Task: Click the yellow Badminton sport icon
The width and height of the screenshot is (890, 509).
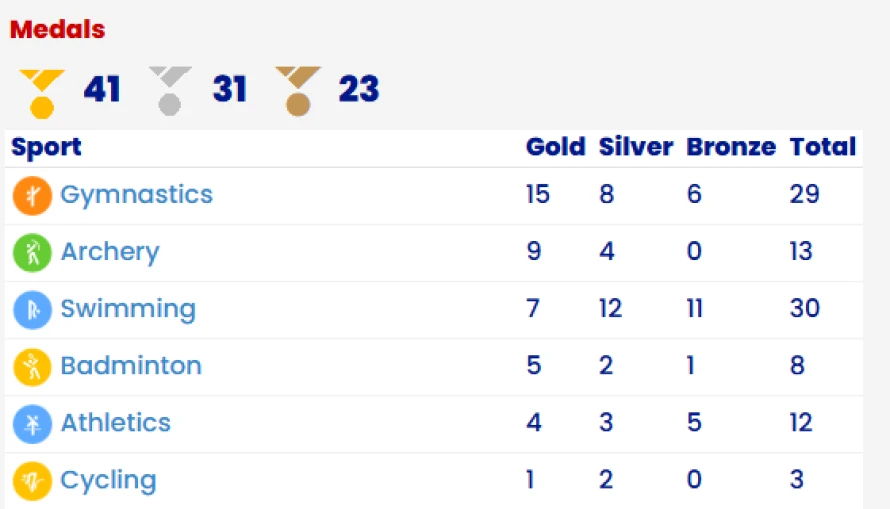Action: [x=32, y=367]
